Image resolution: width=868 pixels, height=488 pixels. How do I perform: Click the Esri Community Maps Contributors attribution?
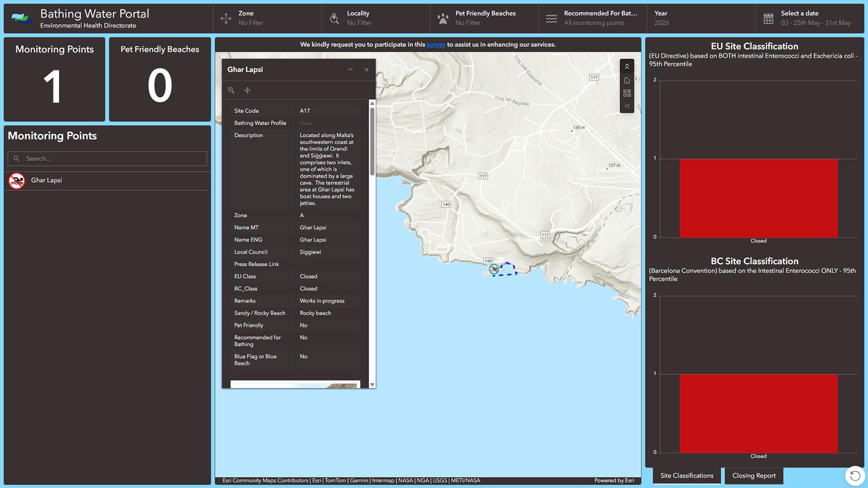click(x=265, y=481)
